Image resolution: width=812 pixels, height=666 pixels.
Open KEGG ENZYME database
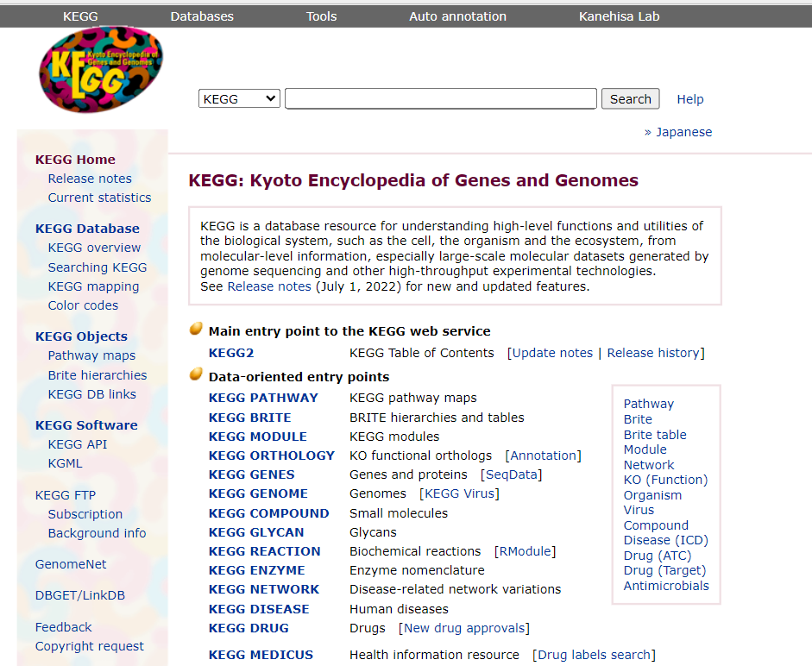[x=256, y=570]
